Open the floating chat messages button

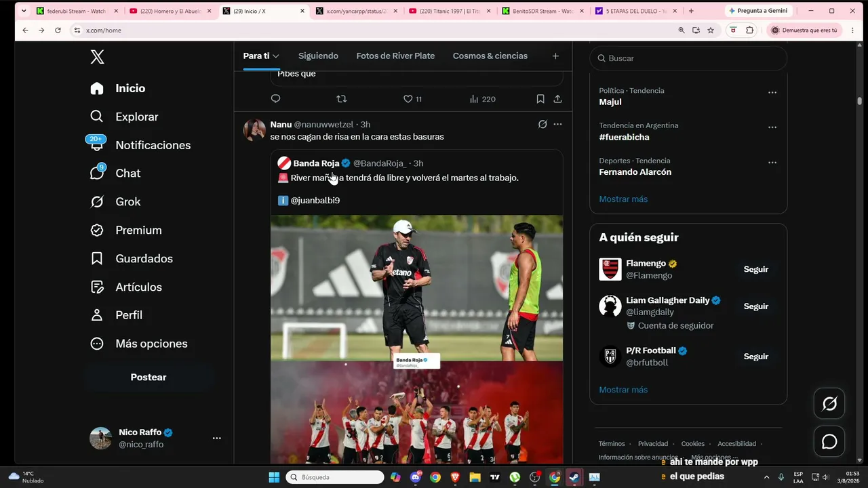coord(829,442)
